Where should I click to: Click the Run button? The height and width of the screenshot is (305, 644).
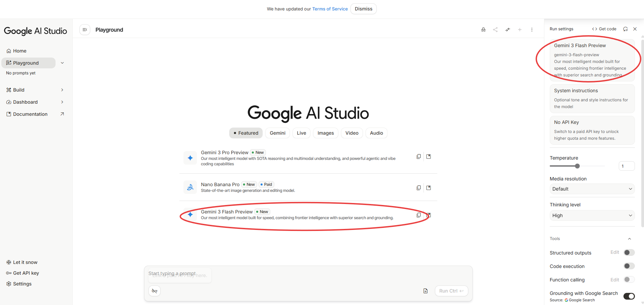pos(451,291)
